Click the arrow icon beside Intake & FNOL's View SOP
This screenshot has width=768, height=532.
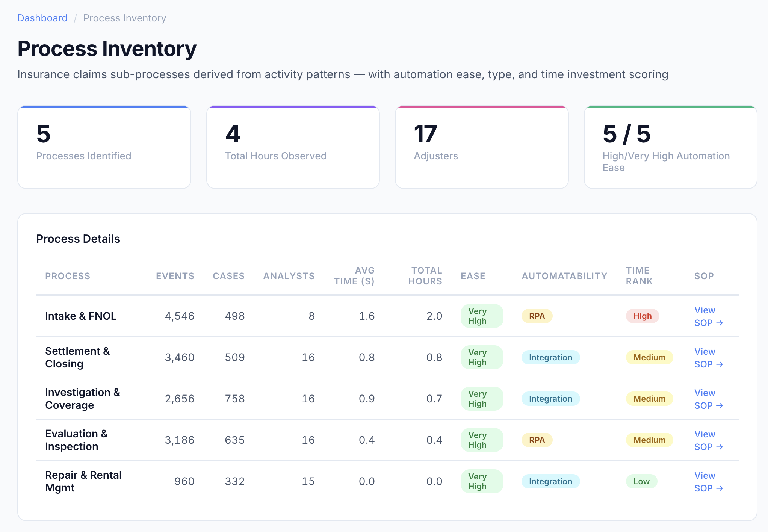(720, 323)
